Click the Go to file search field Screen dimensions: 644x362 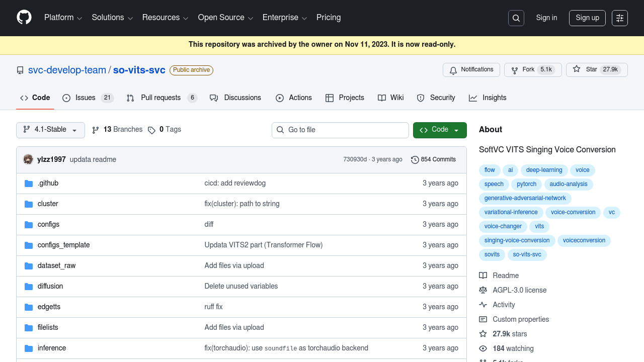pyautogui.click(x=340, y=130)
